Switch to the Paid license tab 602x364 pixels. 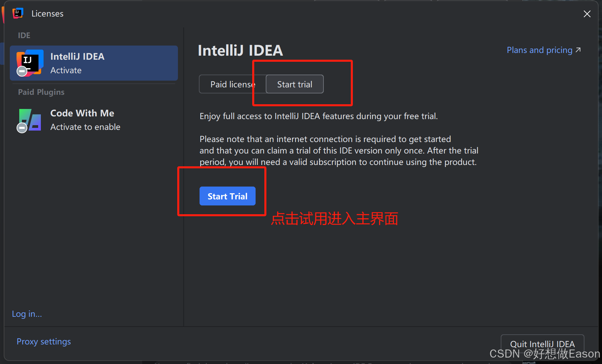click(233, 84)
